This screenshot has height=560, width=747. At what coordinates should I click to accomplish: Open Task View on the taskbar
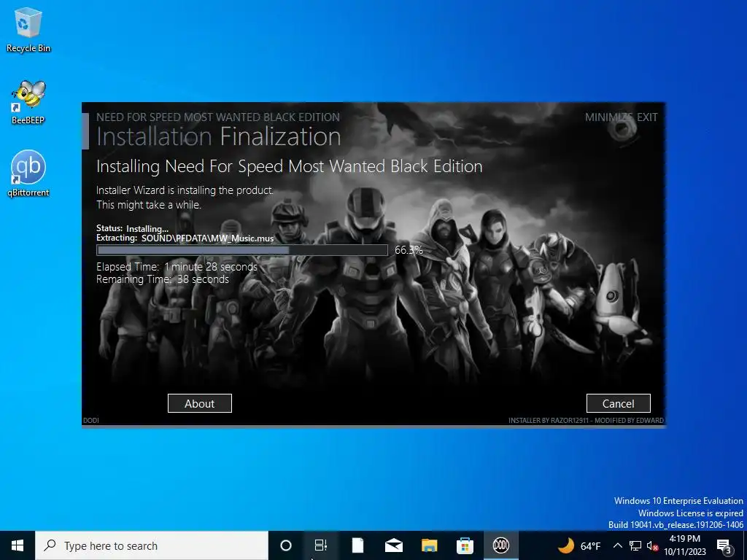pos(321,545)
